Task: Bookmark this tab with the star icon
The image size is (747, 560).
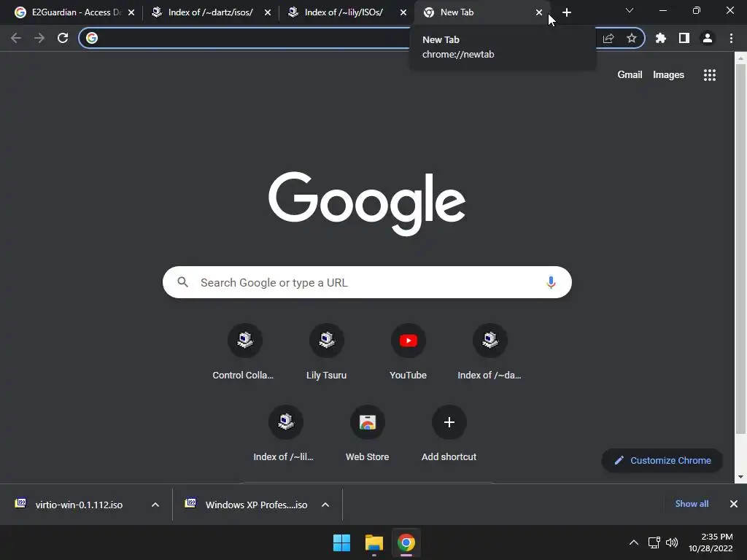Action: tap(632, 38)
